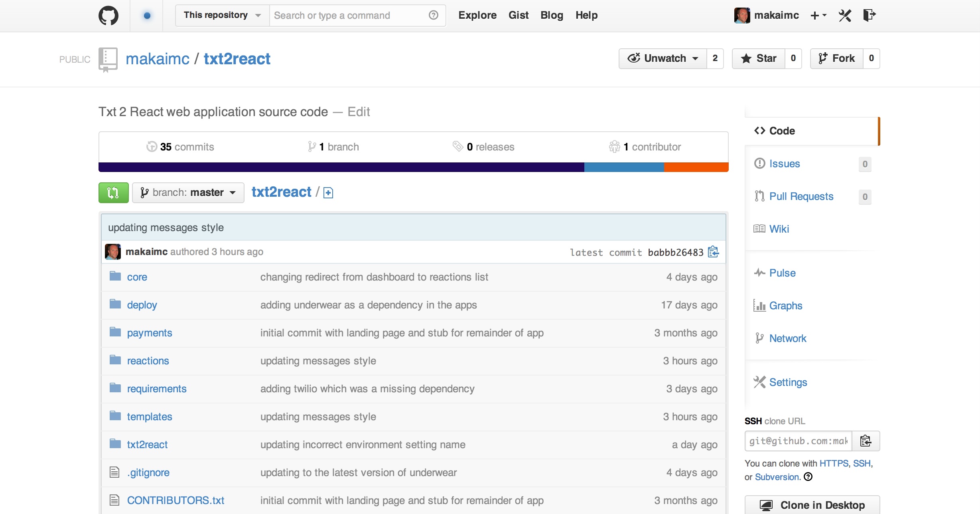The image size is (980, 514).
Task: Open the Network sidebar item
Action: pyautogui.click(x=788, y=338)
